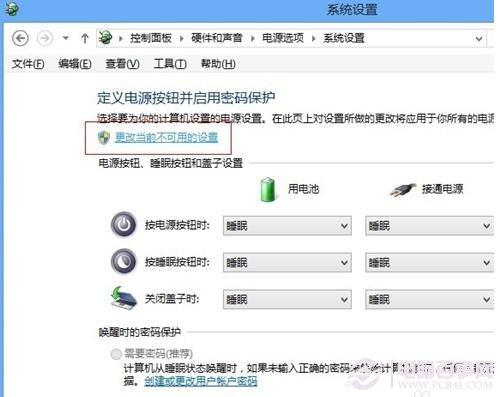Open 关闭盖子时 battery dropdown
500x397 pixels.
(x=287, y=299)
